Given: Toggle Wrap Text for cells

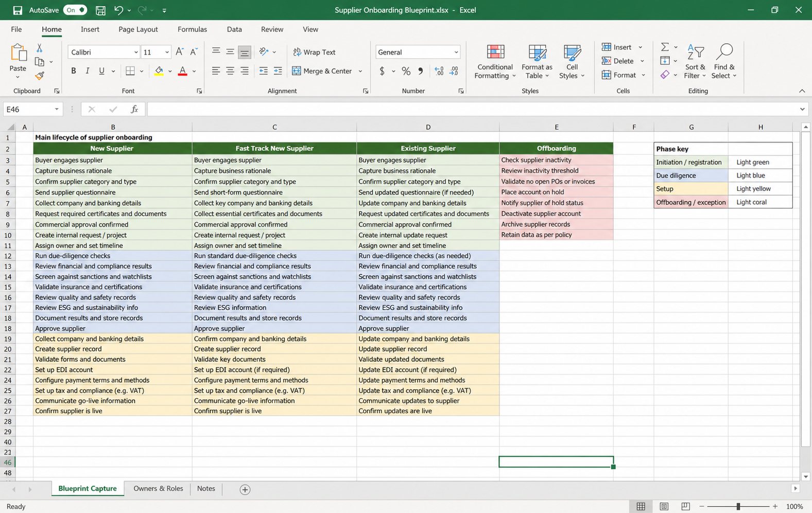Looking at the screenshot, I should pyautogui.click(x=314, y=52).
